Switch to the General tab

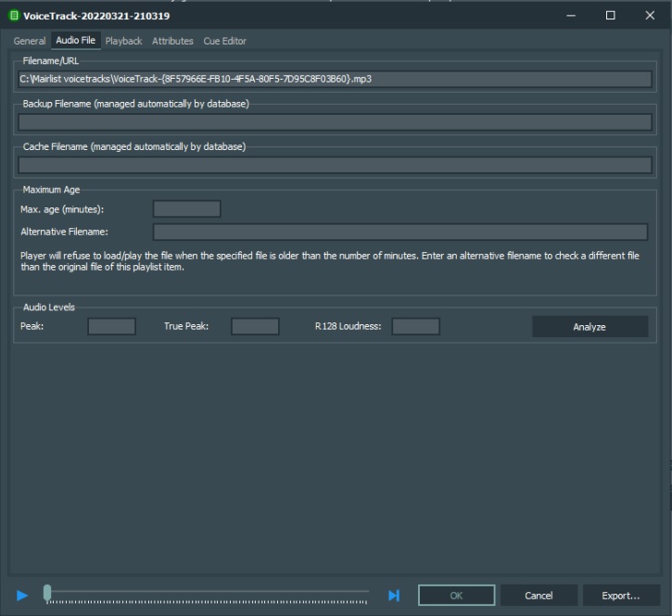30,41
